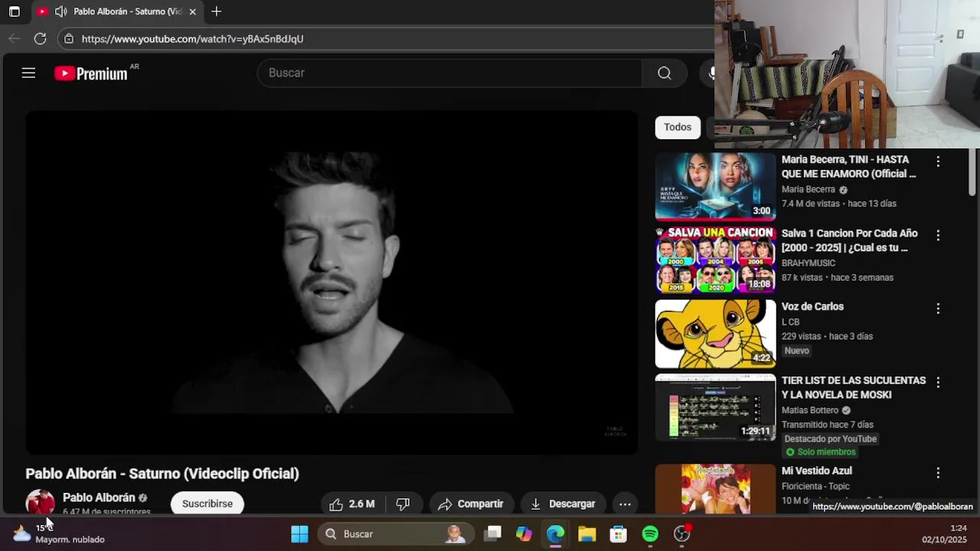Subscribe with the Suscribirse button
Screen dimensions: 980x551
tap(207, 504)
